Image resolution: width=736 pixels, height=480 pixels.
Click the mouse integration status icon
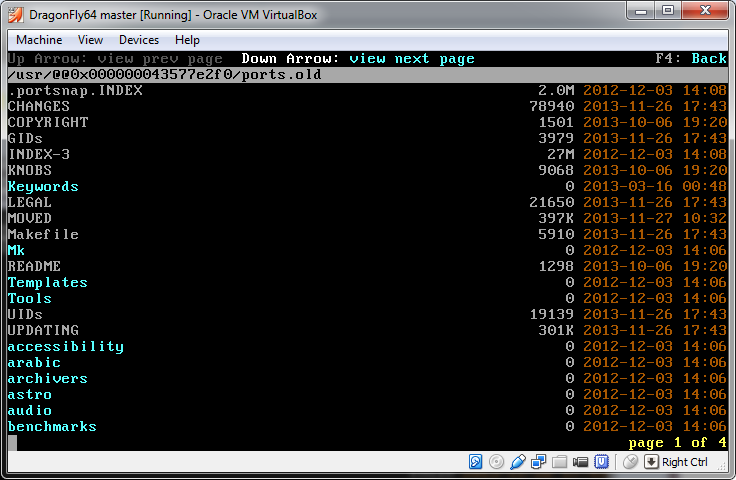pyautogui.click(x=630, y=462)
